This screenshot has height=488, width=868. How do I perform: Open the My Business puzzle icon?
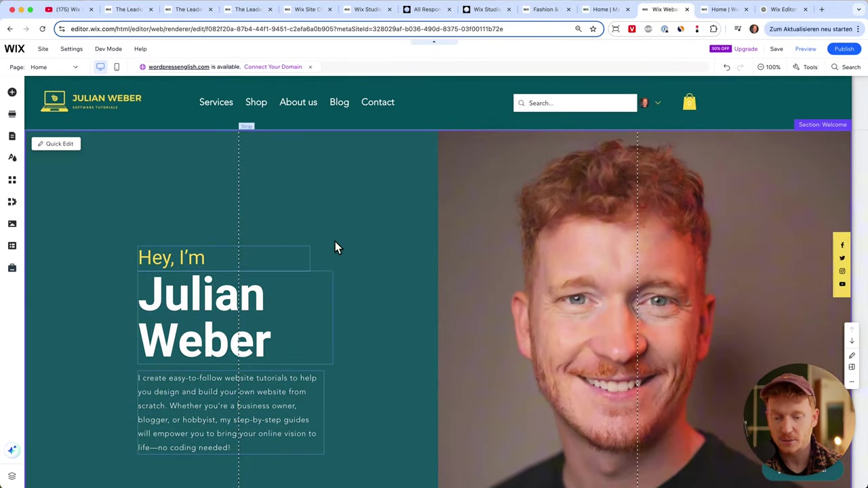point(12,201)
